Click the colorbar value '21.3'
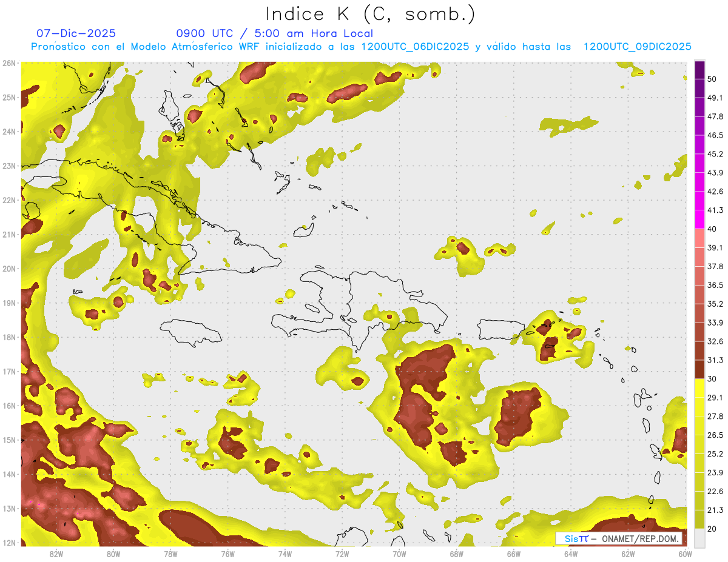 click(716, 510)
